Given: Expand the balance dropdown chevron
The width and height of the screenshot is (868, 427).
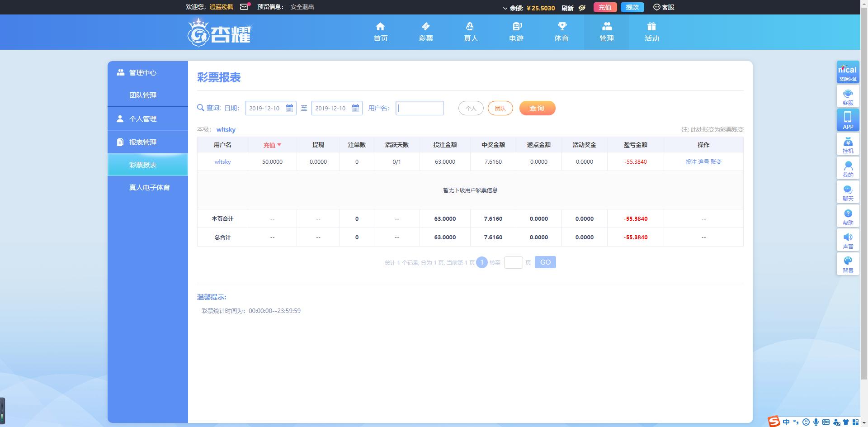Looking at the screenshot, I should [505, 8].
